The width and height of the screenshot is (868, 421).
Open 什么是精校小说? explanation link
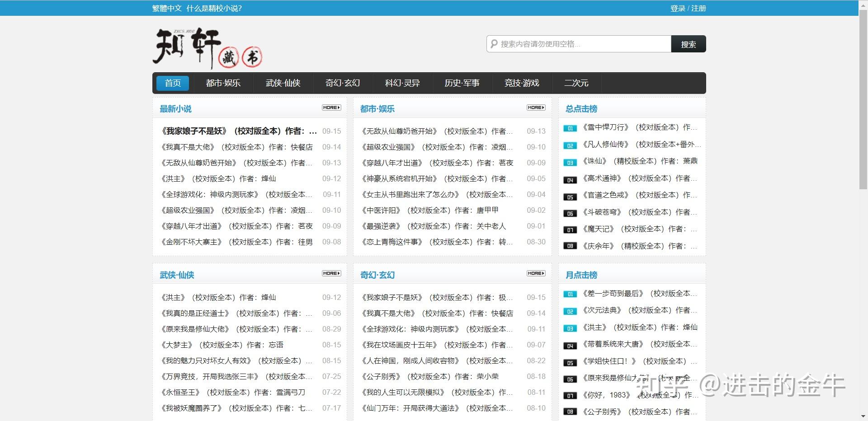click(x=214, y=8)
